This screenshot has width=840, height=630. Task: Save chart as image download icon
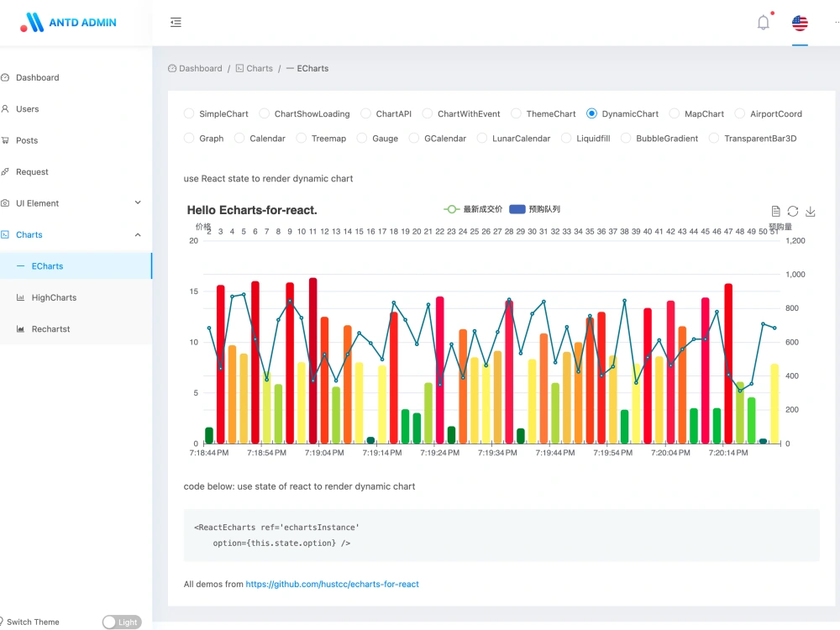pos(811,211)
